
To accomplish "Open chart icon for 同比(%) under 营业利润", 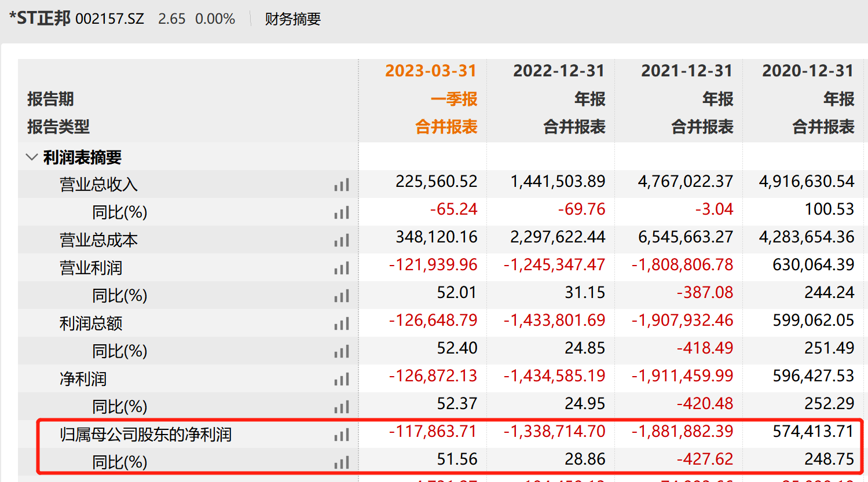I will click(342, 296).
